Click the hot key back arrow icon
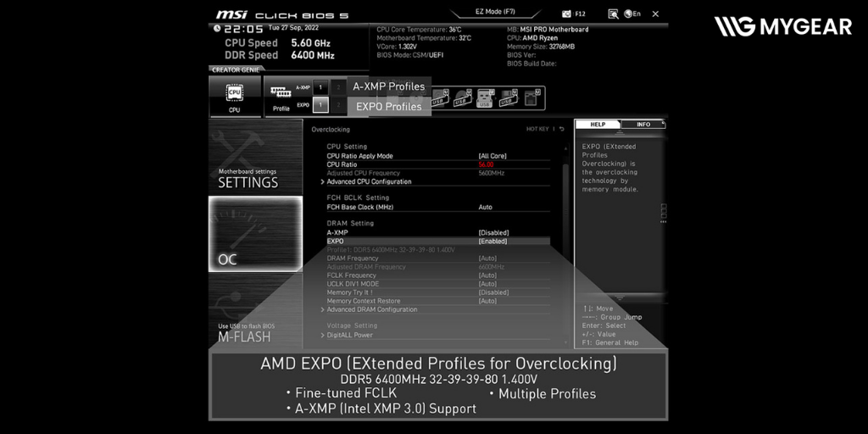This screenshot has width=868, height=434. click(x=561, y=129)
